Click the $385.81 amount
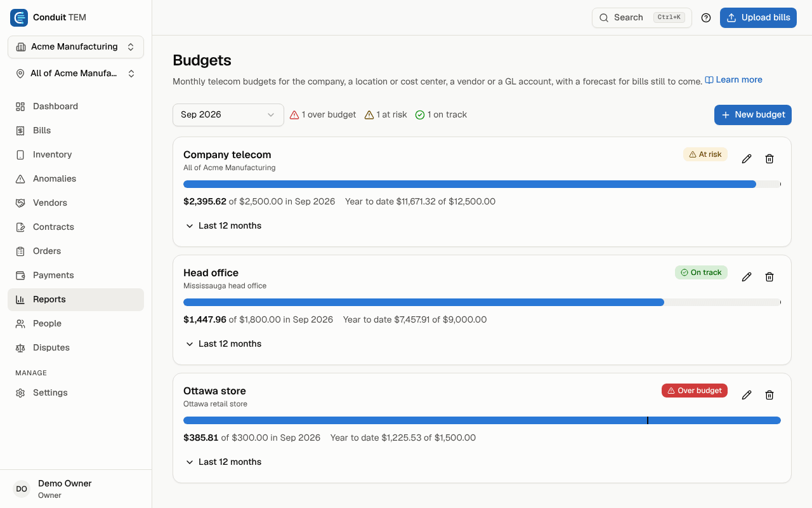The image size is (812, 508). pyautogui.click(x=201, y=438)
